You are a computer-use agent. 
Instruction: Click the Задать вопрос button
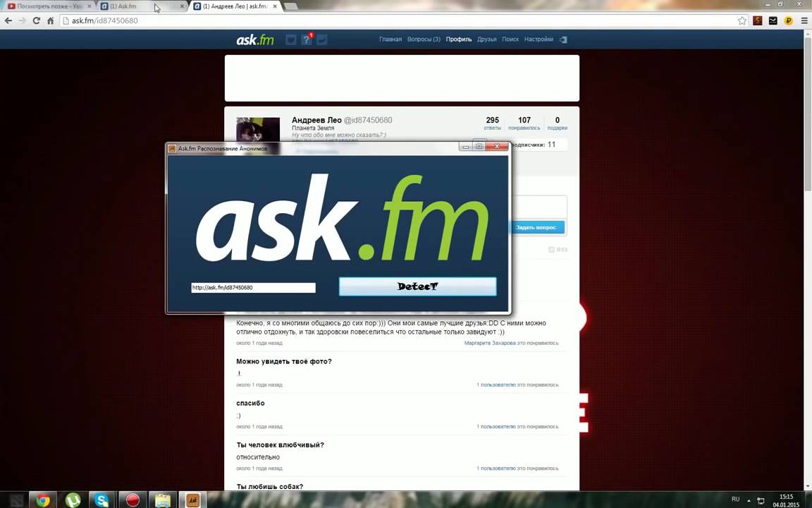536,227
